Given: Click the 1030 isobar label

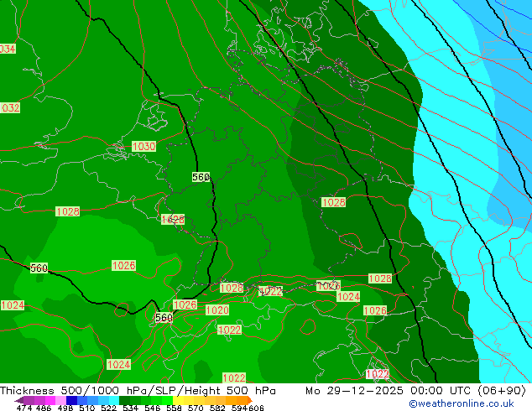Looking at the screenshot, I should coord(144,147).
